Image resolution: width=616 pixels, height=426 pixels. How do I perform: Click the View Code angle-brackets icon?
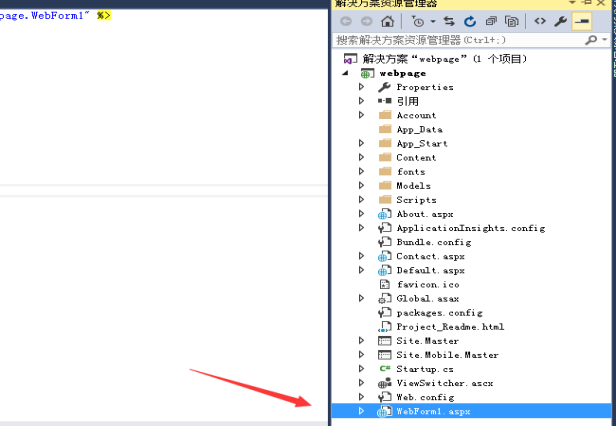tap(539, 20)
